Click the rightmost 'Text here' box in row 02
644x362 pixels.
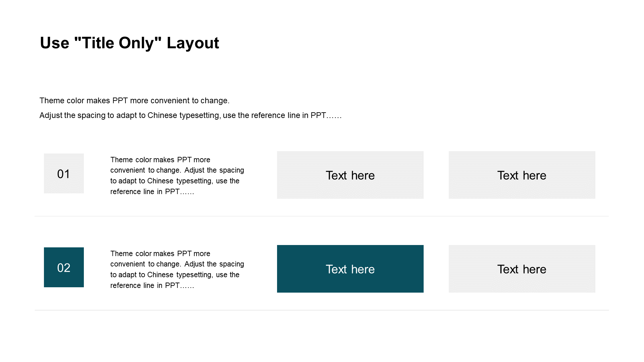[x=522, y=269]
